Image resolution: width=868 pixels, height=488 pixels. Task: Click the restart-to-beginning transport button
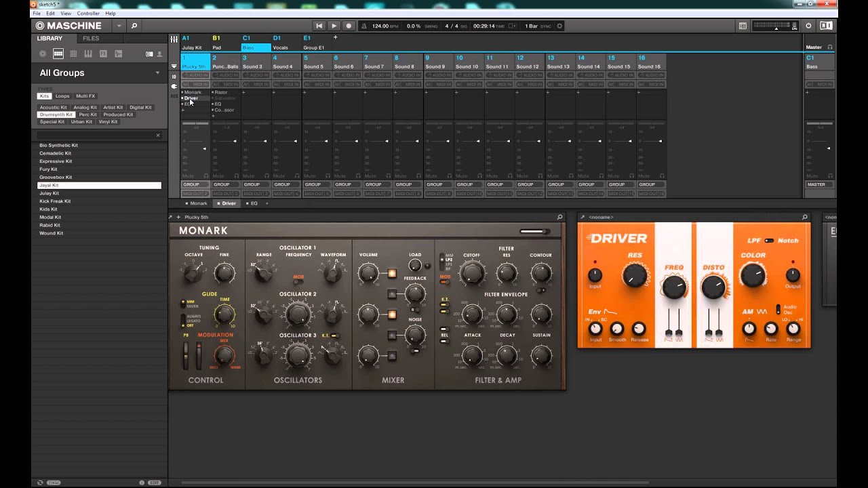319,26
